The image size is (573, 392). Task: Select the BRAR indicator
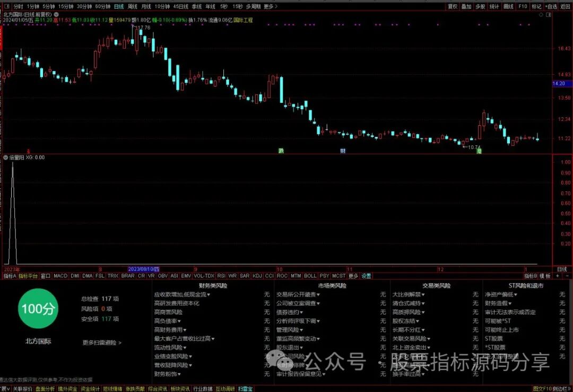tap(127, 276)
